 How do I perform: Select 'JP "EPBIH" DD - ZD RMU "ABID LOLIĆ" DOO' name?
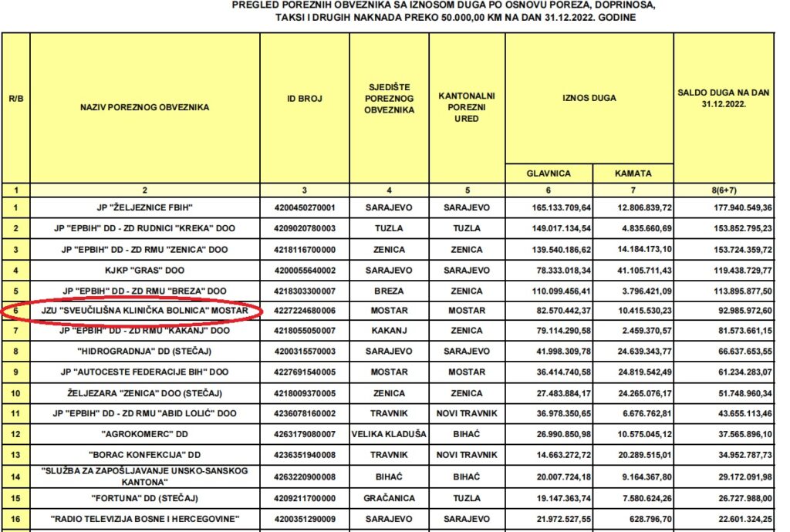point(144,413)
